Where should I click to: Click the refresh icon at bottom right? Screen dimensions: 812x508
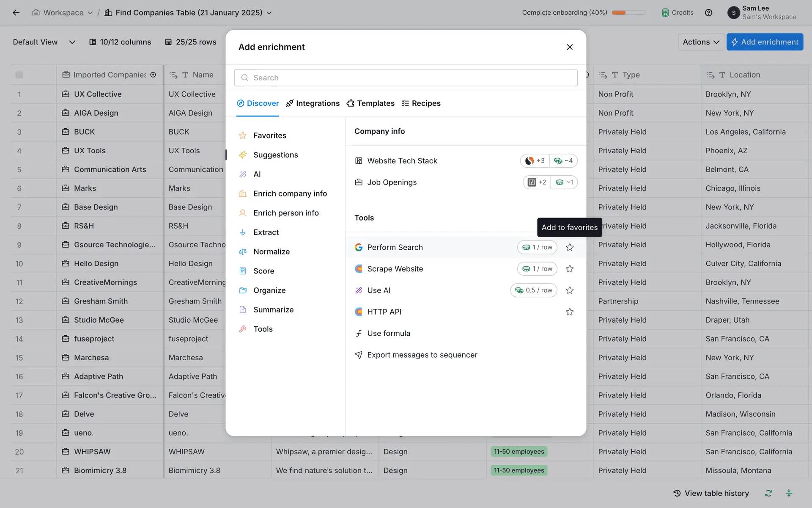[768, 493]
